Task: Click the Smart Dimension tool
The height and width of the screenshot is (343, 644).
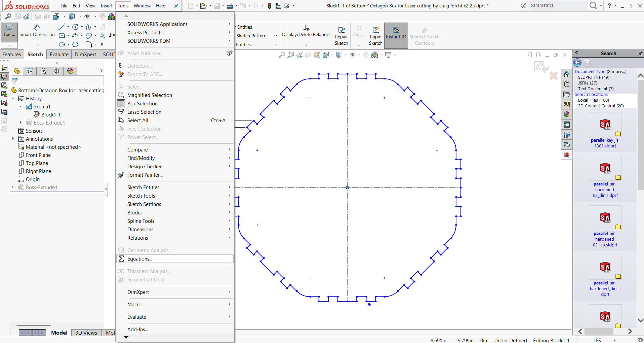Action: tap(37, 31)
